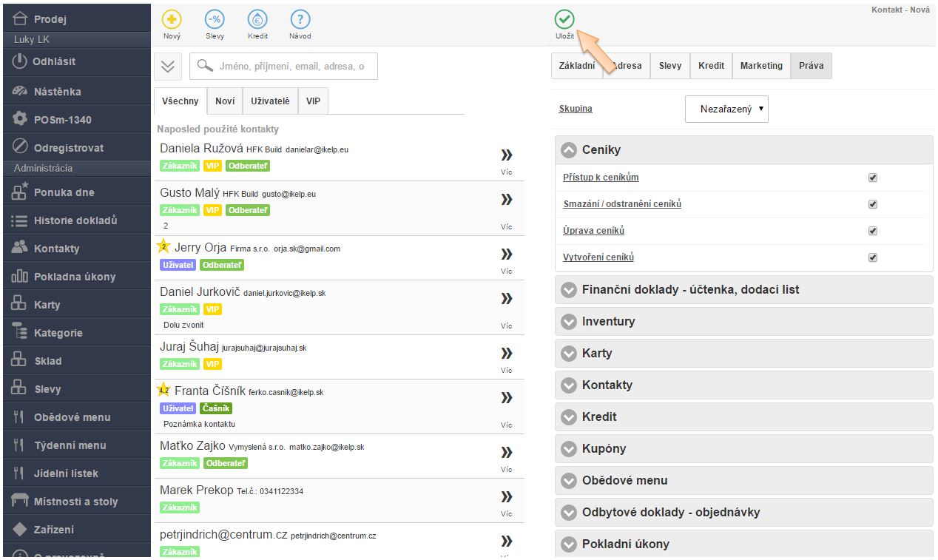Disable the Vytvoření ceníků checkbox
Screen dimensions: 938x560
[x=873, y=257]
